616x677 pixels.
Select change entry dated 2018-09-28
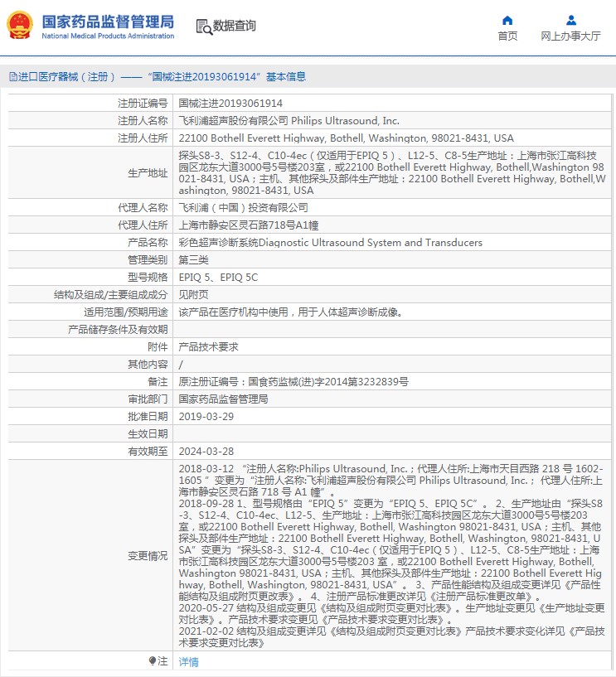pos(391,549)
